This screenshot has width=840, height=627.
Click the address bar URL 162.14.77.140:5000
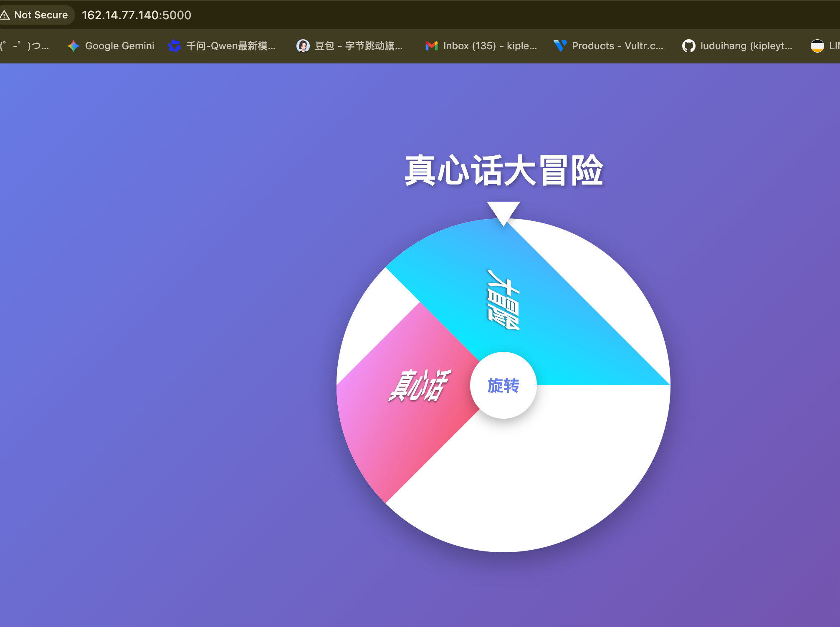click(x=137, y=15)
